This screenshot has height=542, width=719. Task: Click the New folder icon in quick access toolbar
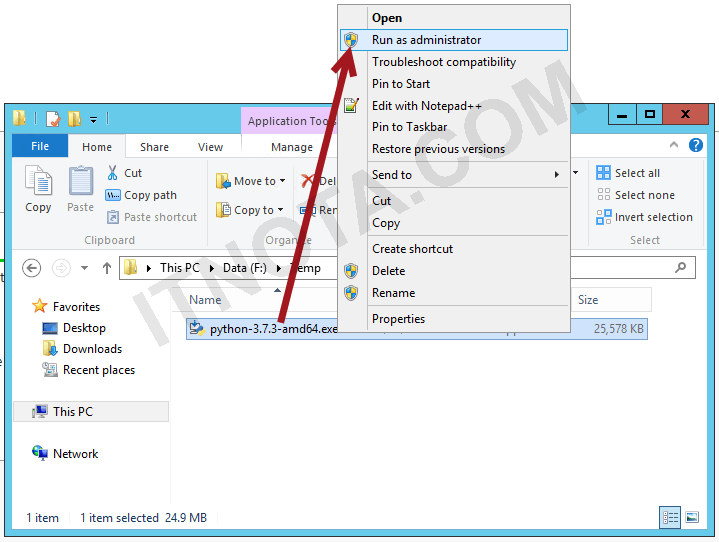pos(74,119)
